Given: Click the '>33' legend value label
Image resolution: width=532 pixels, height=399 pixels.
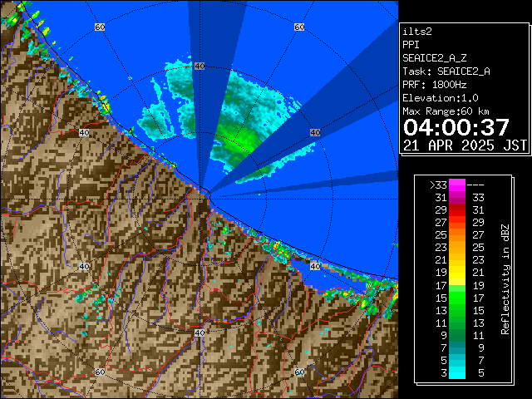Looking at the screenshot, I should tap(438, 185).
